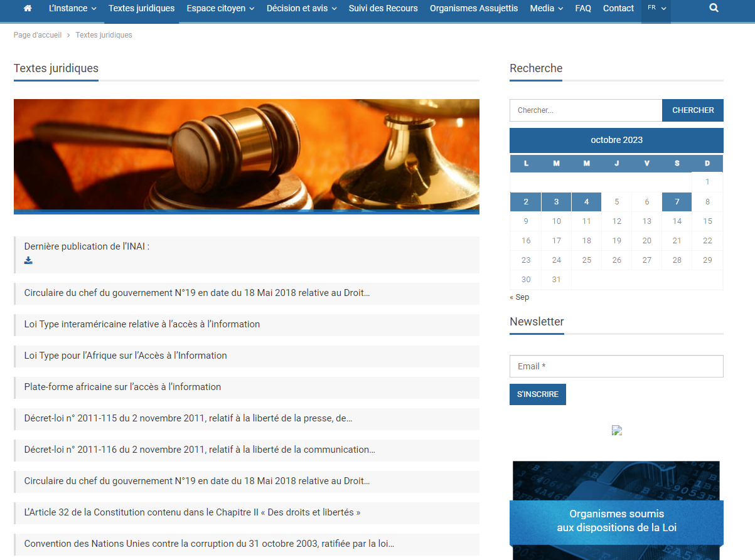The image size is (755, 560).
Task: Select October 7 in the calendar
Action: (677, 202)
